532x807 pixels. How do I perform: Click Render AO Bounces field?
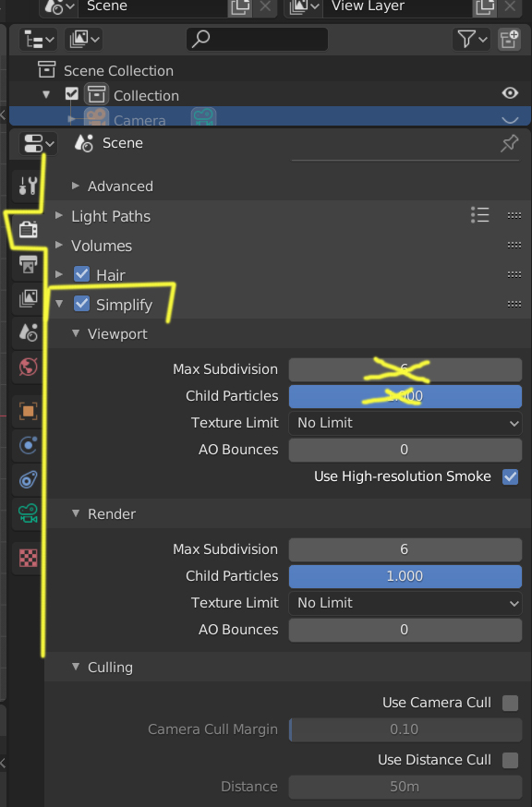405,630
